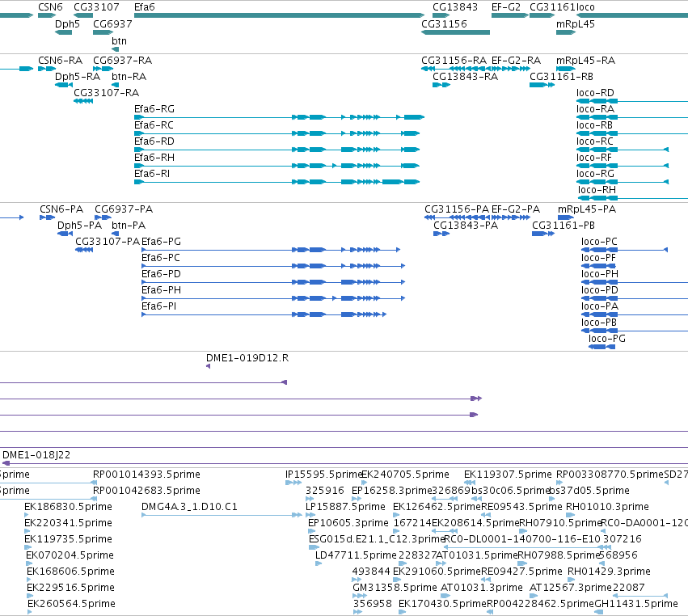The height and width of the screenshot is (616, 688).
Task: Select transcript Efa6-RC
Action: (154, 125)
